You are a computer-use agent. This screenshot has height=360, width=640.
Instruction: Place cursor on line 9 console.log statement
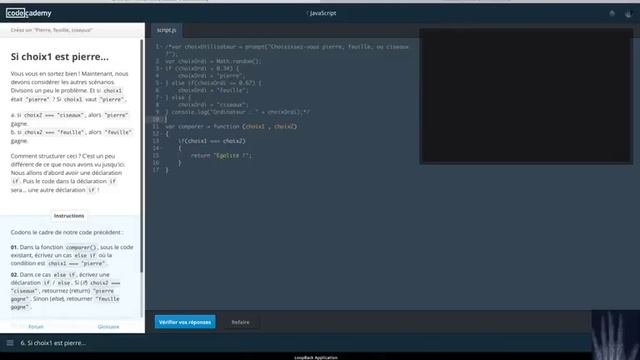[238, 112]
